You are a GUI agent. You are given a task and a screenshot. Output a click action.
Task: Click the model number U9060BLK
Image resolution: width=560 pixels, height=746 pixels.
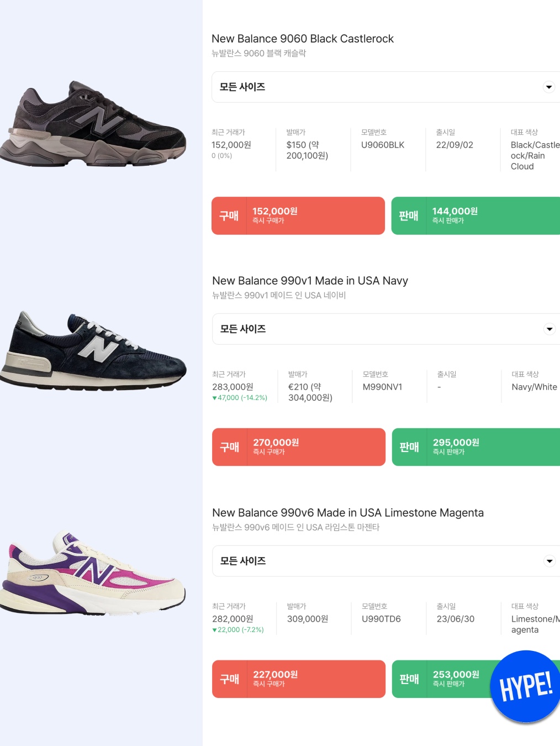coord(383,145)
